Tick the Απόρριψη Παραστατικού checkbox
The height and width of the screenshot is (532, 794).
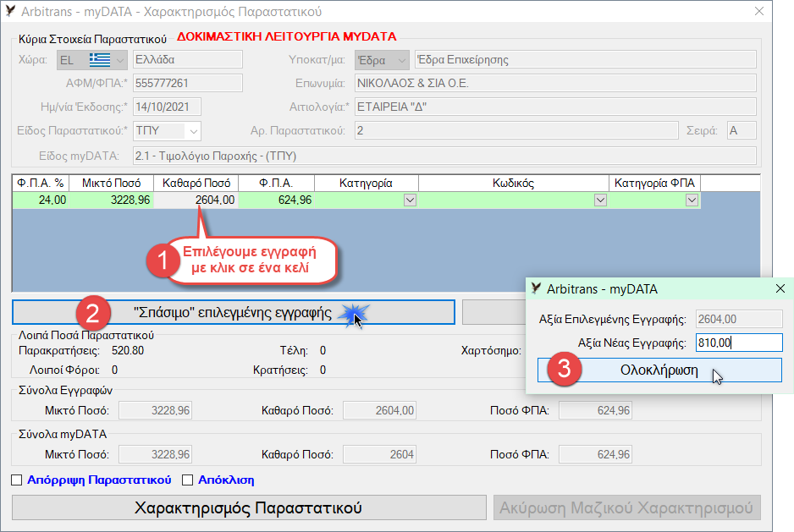point(17,480)
